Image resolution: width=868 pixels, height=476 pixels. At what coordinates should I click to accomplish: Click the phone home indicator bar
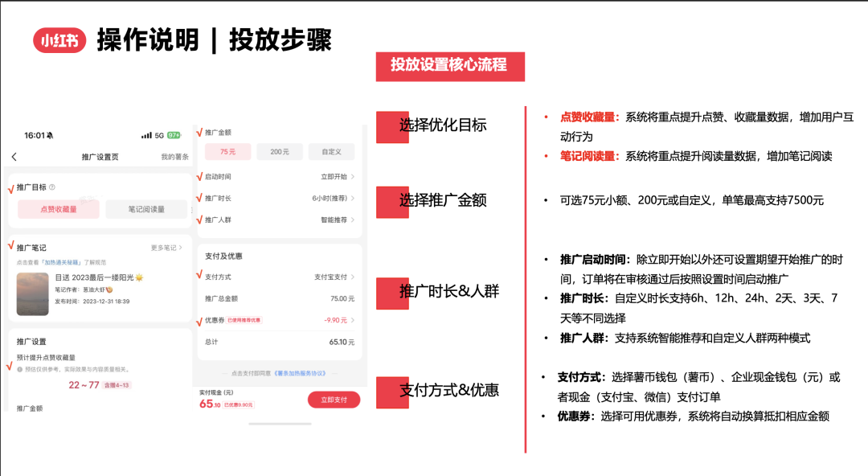[x=280, y=424]
